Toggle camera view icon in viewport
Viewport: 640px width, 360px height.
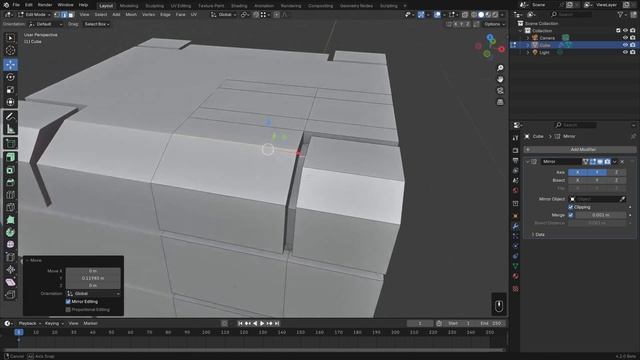(500, 91)
